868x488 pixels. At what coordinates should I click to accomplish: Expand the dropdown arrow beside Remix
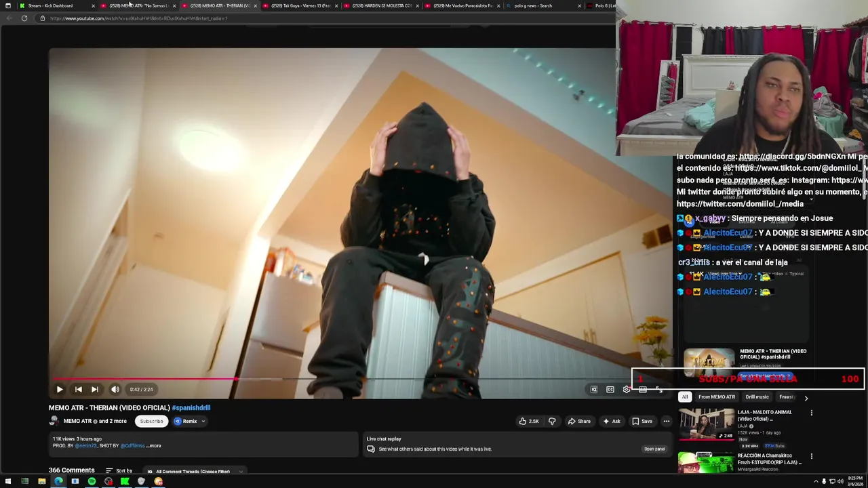pyautogui.click(x=203, y=421)
